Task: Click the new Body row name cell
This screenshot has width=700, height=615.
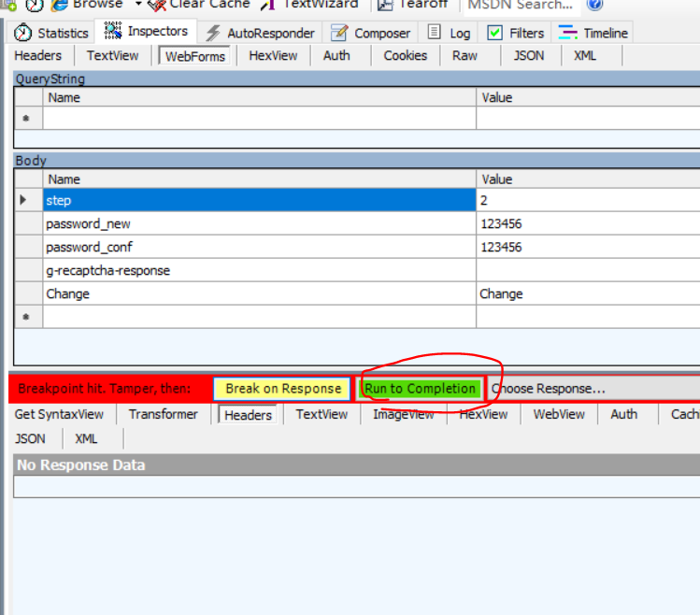Action: click(x=260, y=317)
